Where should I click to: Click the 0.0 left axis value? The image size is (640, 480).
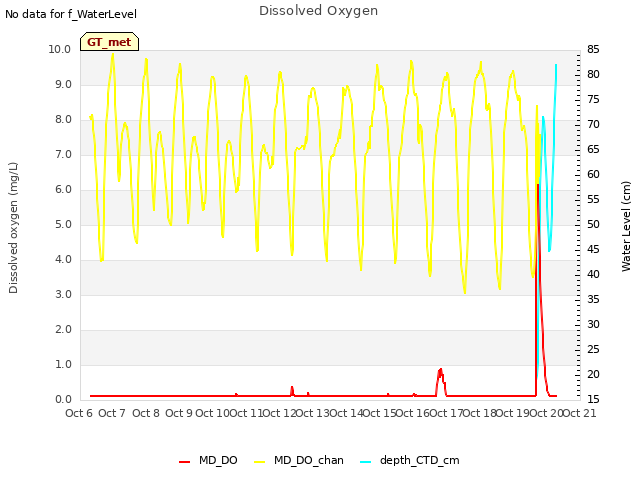coord(63,399)
